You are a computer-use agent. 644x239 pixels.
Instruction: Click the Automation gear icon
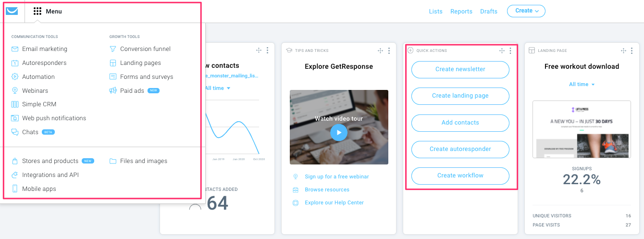pos(15,77)
